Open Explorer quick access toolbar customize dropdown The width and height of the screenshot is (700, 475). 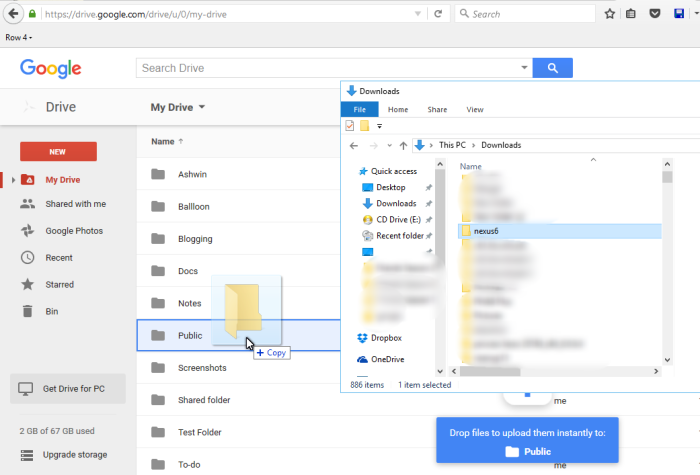point(379,126)
